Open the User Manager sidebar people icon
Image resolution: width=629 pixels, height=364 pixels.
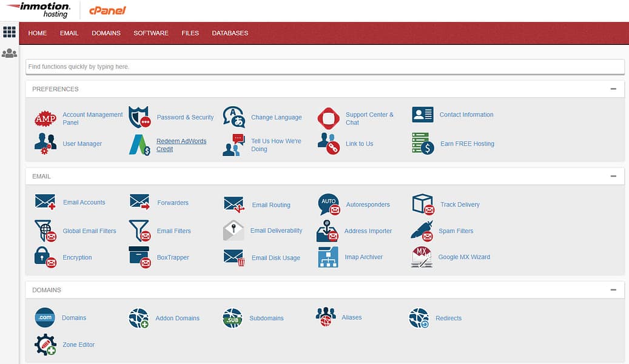[x=9, y=53]
